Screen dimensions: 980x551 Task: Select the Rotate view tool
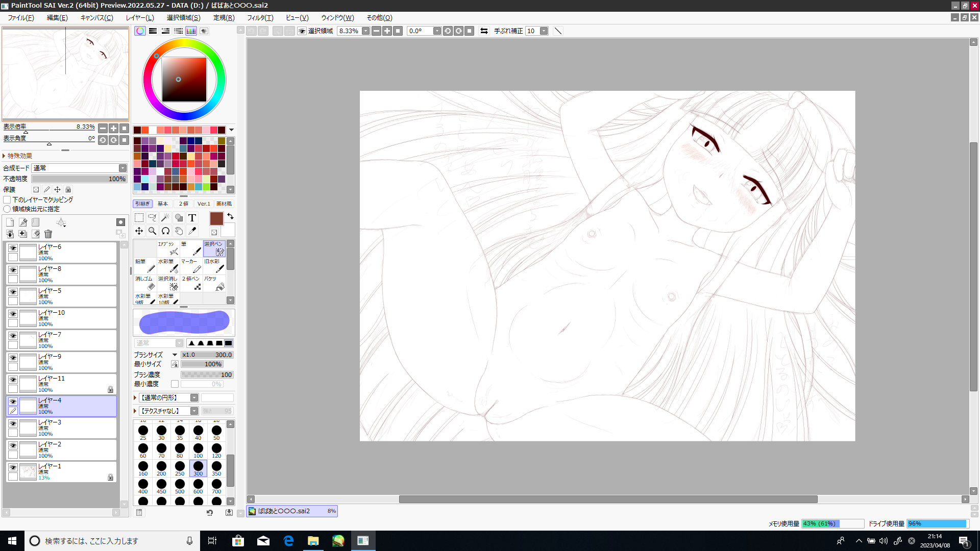pos(165,231)
